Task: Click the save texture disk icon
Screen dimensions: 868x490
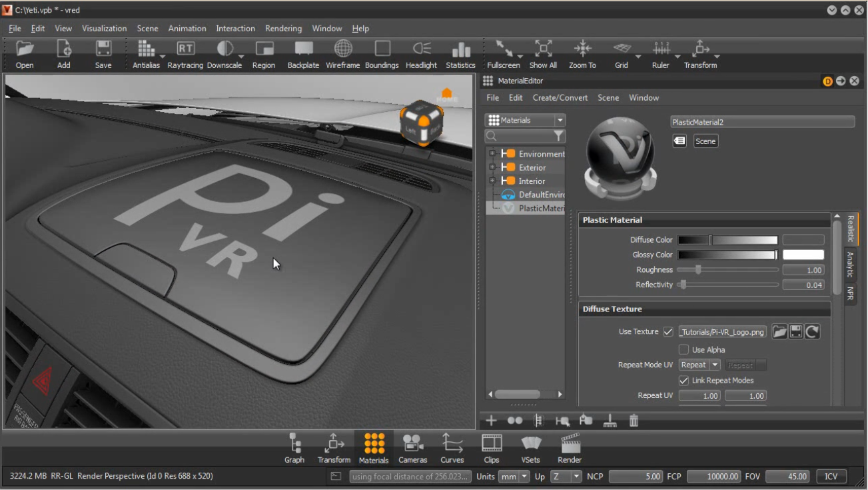Action: [x=795, y=331]
